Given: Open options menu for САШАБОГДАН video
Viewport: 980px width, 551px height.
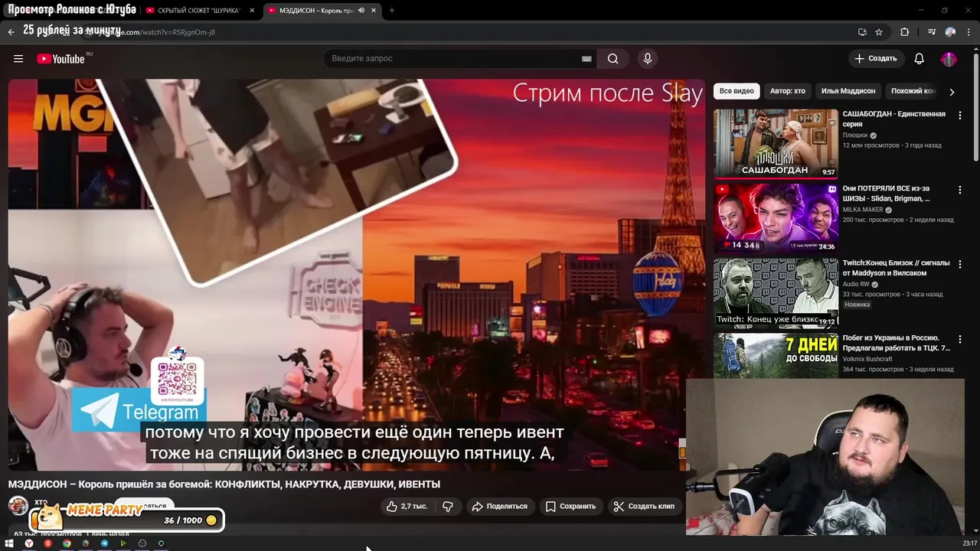Looking at the screenshot, I should [960, 116].
